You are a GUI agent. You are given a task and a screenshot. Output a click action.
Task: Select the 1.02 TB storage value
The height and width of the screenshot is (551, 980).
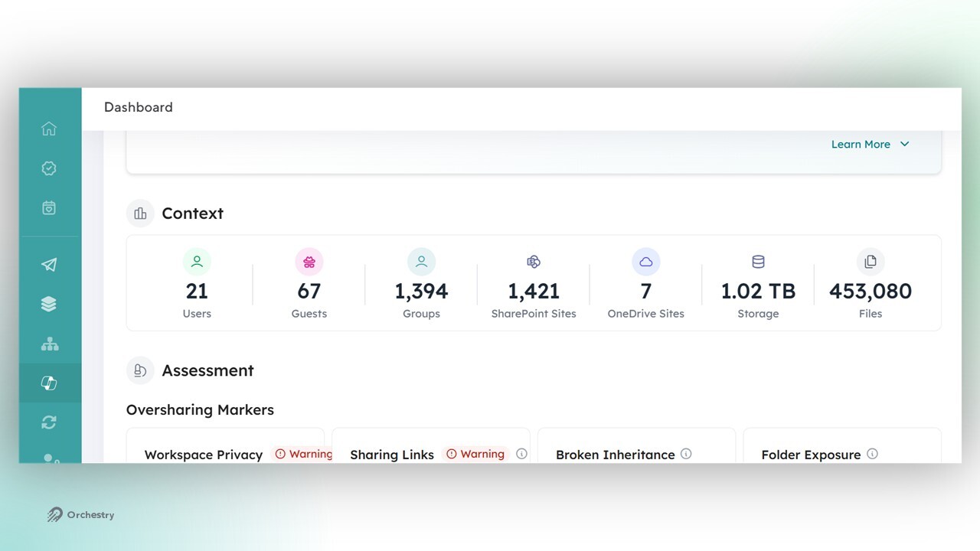(758, 292)
